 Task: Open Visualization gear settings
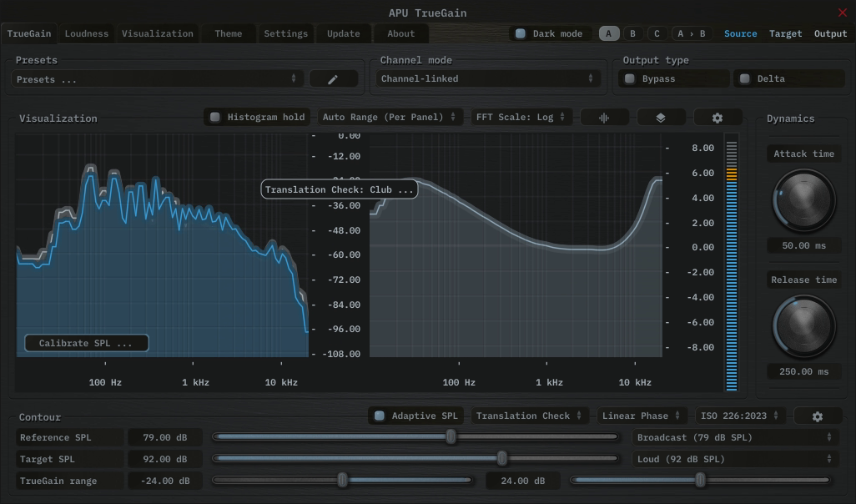click(x=718, y=118)
